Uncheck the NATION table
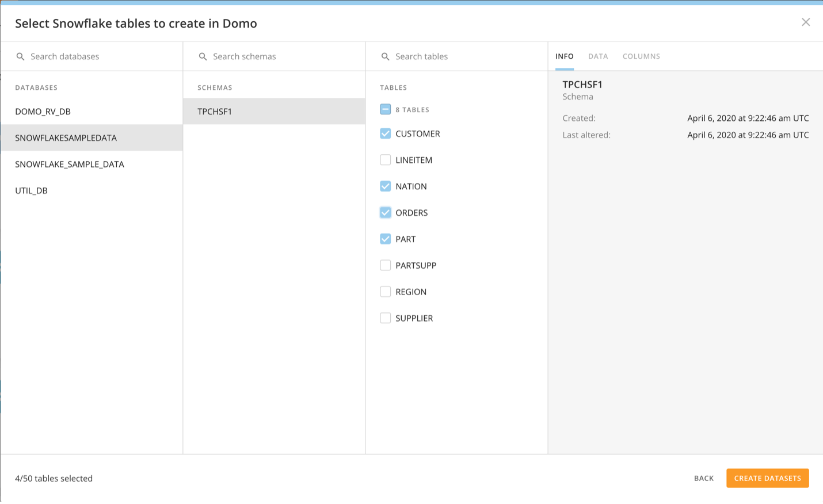Screen dimensions: 823x504 point(385,186)
